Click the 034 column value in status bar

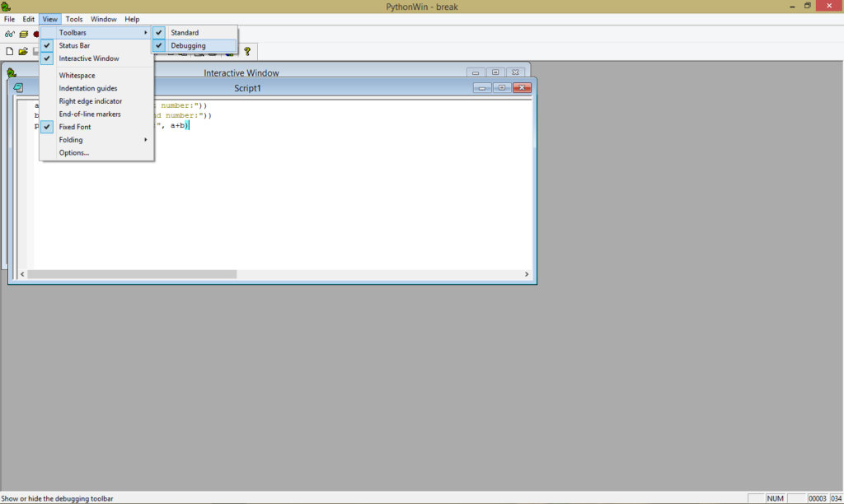pyautogui.click(x=836, y=498)
